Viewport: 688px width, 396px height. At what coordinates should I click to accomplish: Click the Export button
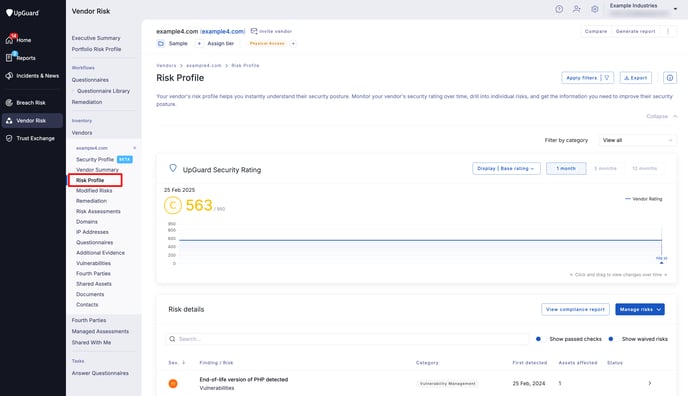pos(635,78)
